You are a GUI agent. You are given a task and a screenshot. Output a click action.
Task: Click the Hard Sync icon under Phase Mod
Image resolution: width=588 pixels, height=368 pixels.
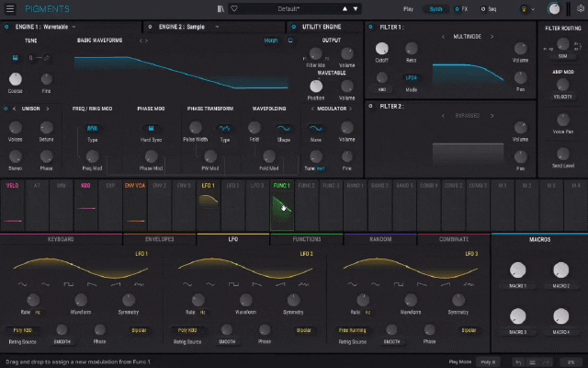click(x=151, y=129)
